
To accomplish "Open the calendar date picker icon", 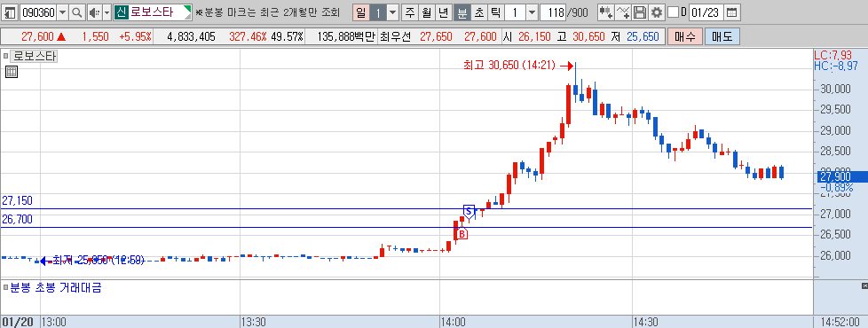I will pyautogui.click(x=732, y=12).
